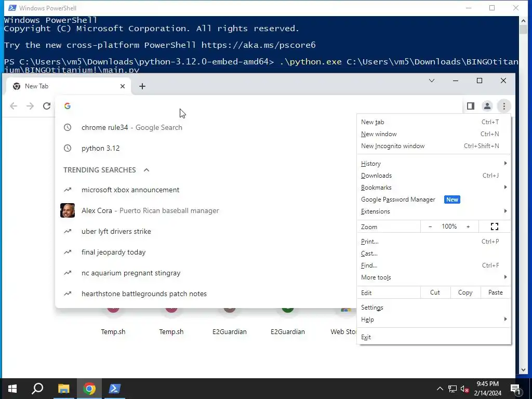Increase zoom with the plus button
The width and height of the screenshot is (532, 399).
point(468,227)
